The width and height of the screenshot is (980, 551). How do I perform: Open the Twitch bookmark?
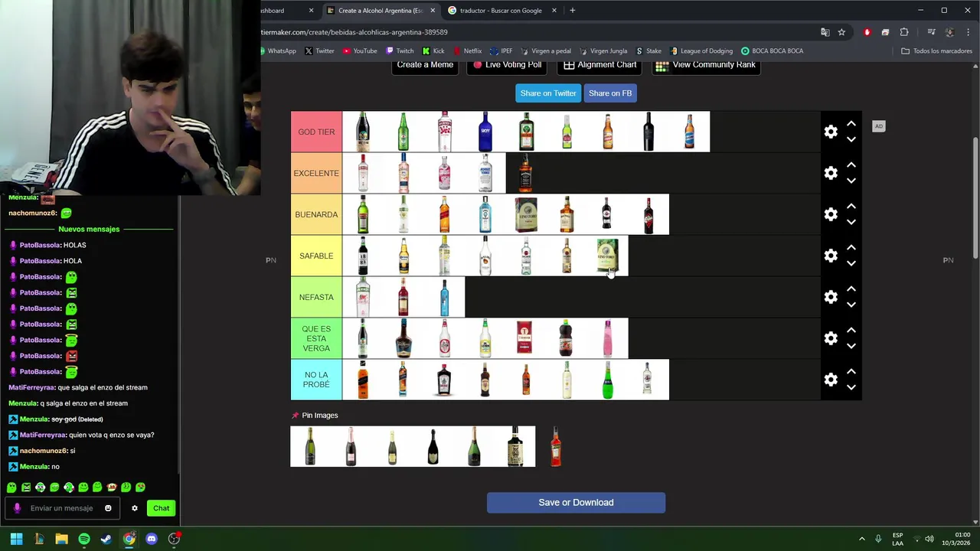pyautogui.click(x=400, y=51)
